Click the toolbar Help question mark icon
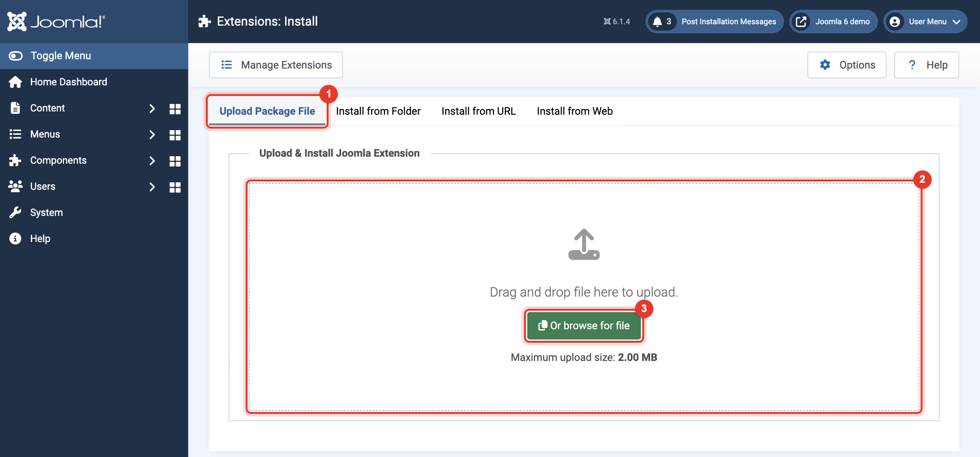980x457 pixels. tap(912, 65)
